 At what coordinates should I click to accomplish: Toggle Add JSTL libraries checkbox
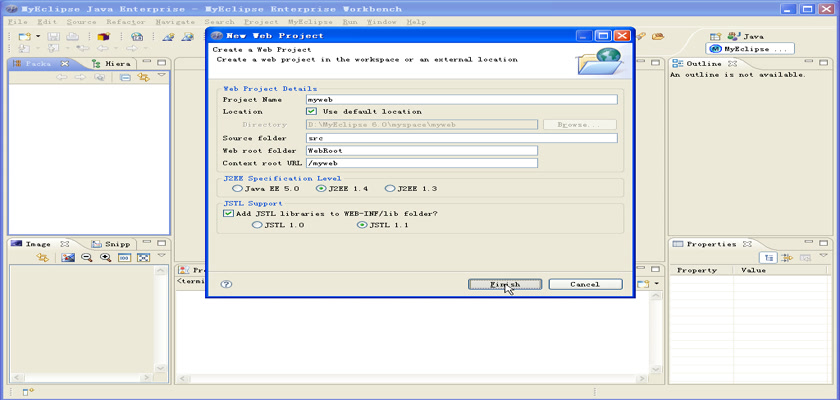(x=228, y=213)
